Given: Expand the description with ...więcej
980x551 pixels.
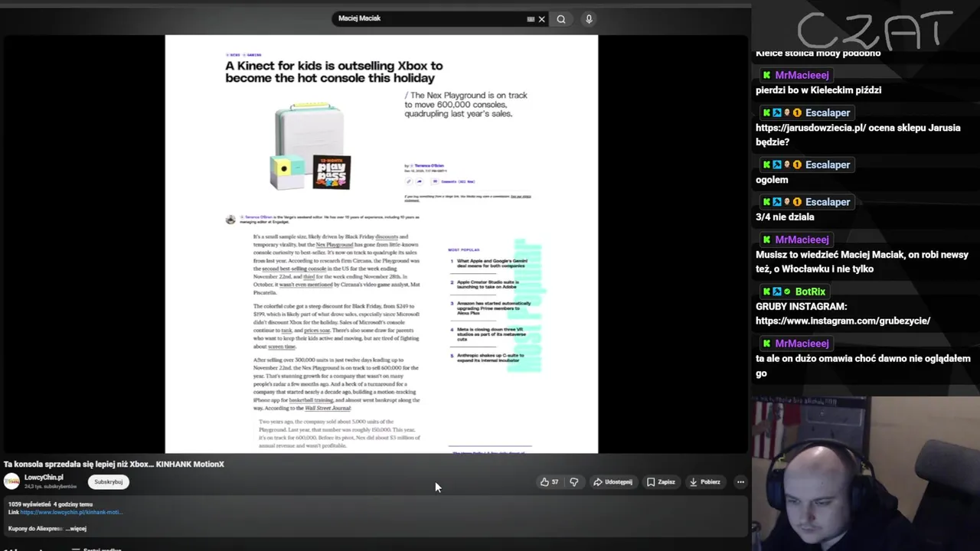Looking at the screenshot, I should (x=76, y=528).
